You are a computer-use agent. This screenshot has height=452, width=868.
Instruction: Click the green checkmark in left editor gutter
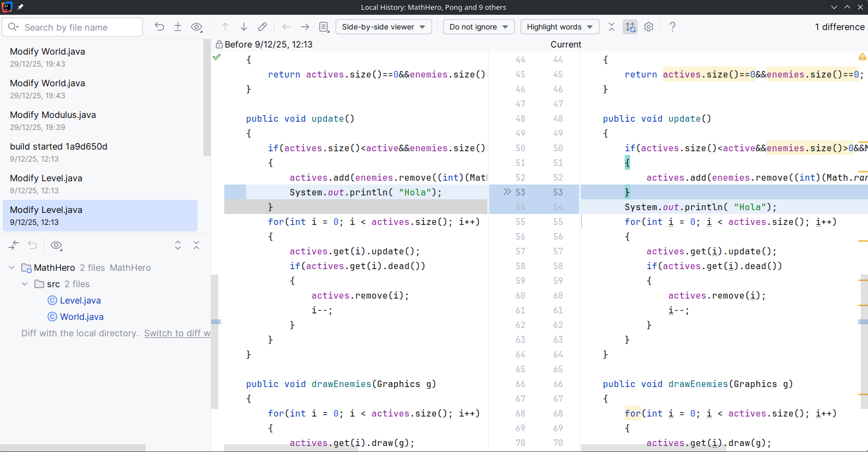(x=217, y=57)
